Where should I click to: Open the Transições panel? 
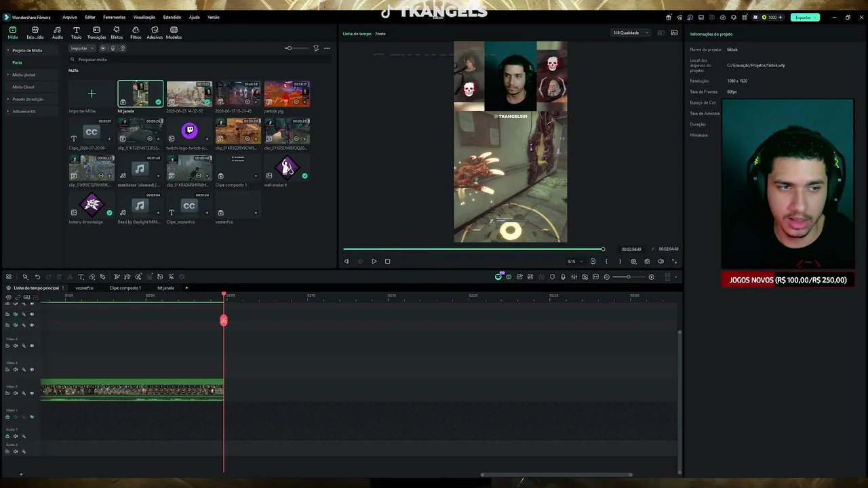[x=96, y=33]
